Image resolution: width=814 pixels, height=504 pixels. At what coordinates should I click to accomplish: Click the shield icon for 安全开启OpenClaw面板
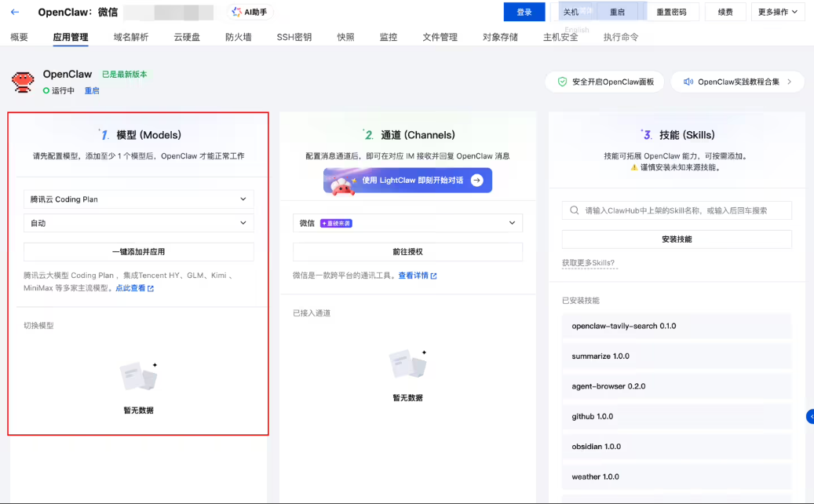(562, 82)
